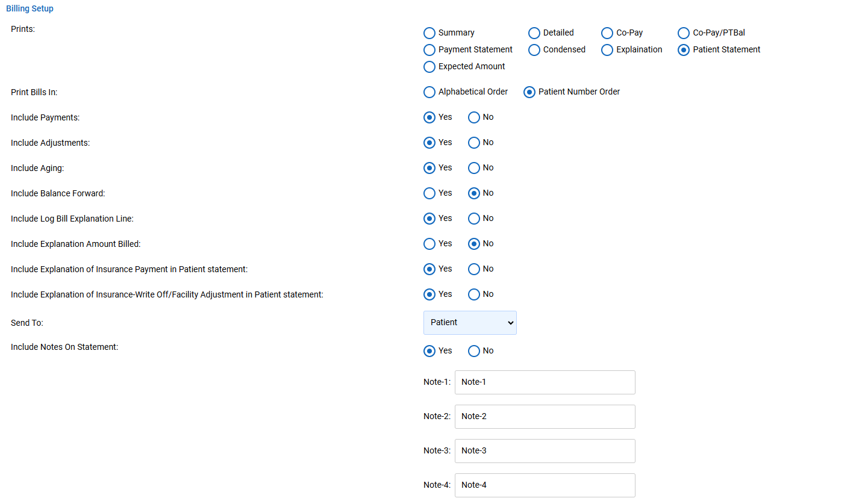
Task: Enable Include Log Bill Explanation Line
Action: tap(429, 219)
